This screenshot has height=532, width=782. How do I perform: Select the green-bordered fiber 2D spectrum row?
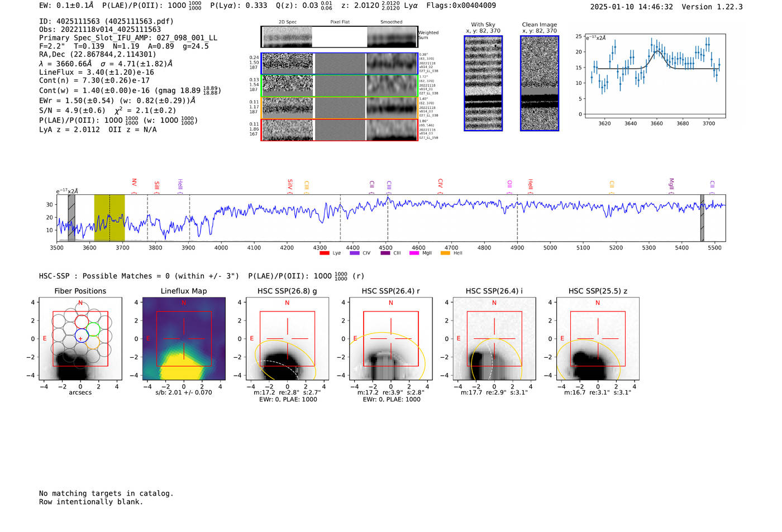click(x=339, y=86)
